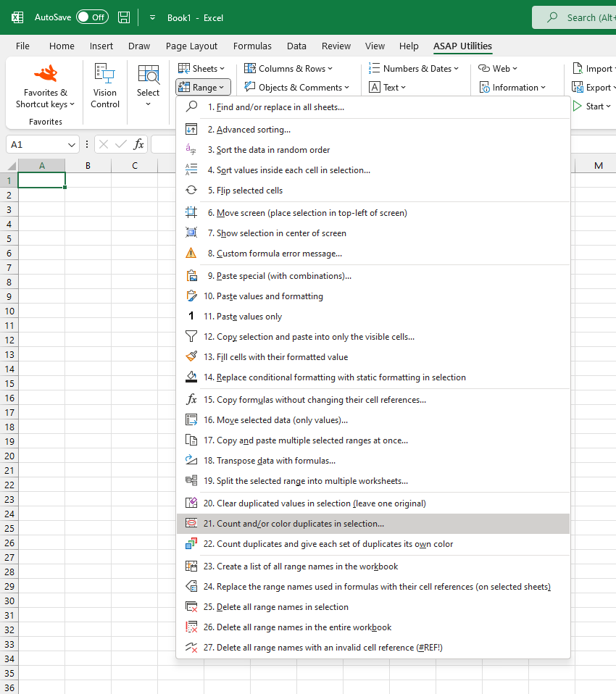
Task: Click the Advanced sorting icon
Action: click(191, 129)
